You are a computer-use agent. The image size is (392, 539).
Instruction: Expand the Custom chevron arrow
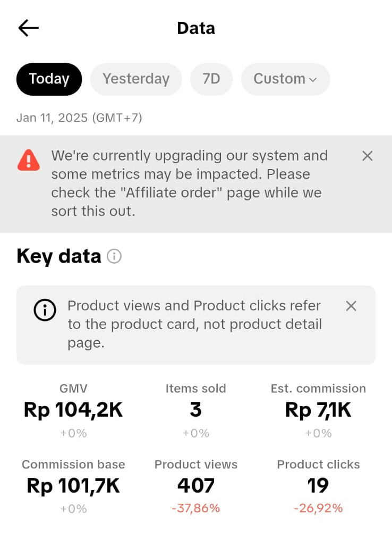pyautogui.click(x=313, y=80)
